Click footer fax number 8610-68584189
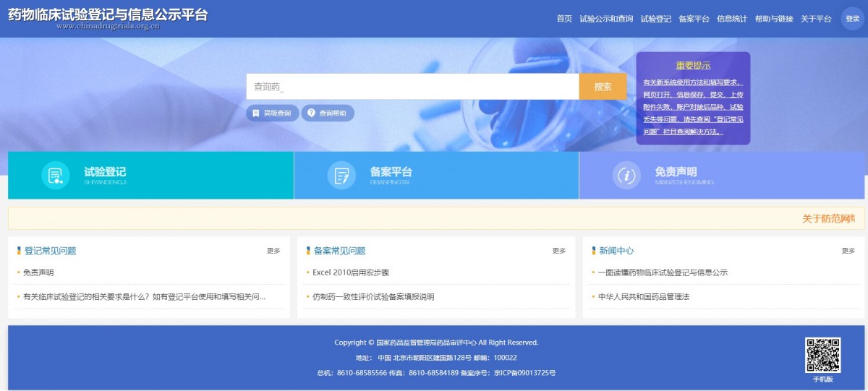868x391 pixels. (434, 373)
